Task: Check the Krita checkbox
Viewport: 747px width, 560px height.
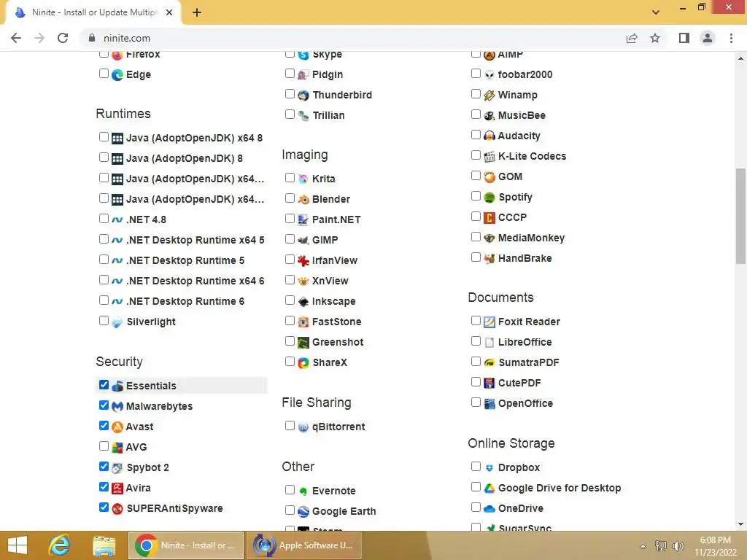Action: [290, 178]
